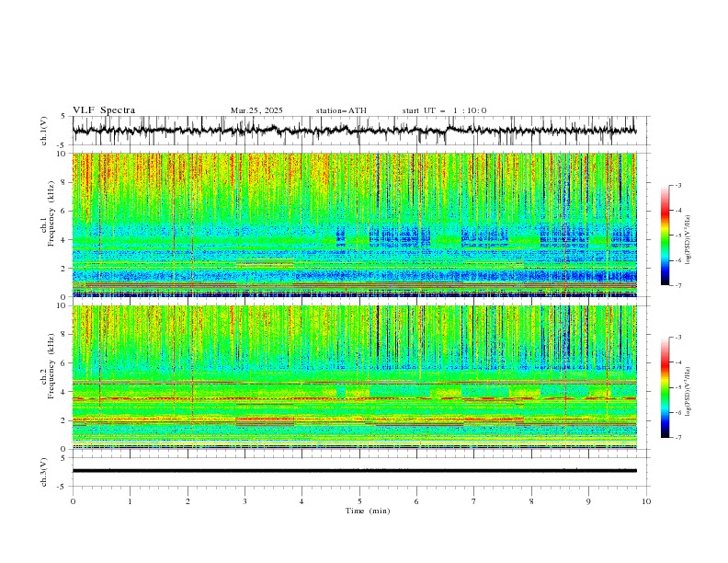This screenshot has width=728, height=563.
Task: Click the ch.2 spectrogram color bar
Action: click(x=665, y=387)
